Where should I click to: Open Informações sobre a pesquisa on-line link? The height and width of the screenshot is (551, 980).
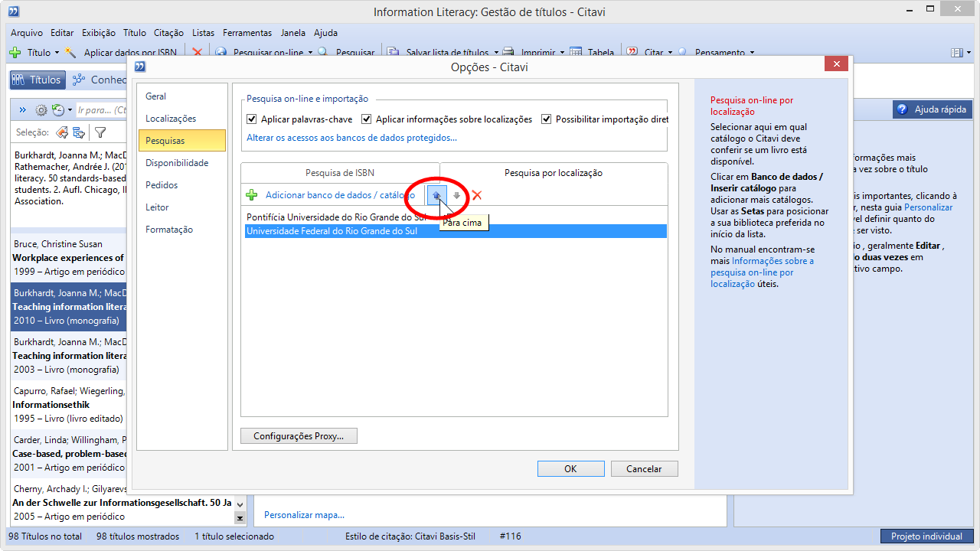tap(763, 272)
